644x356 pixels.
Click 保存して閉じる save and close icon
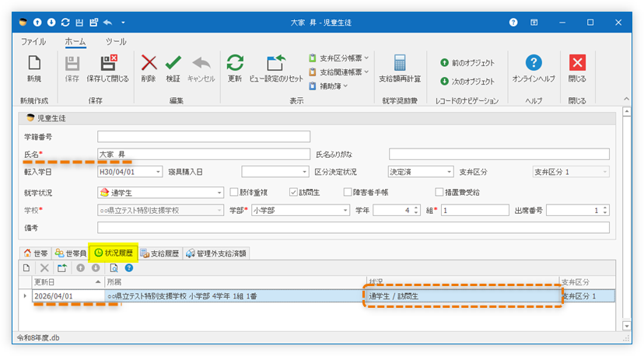point(108,63)
